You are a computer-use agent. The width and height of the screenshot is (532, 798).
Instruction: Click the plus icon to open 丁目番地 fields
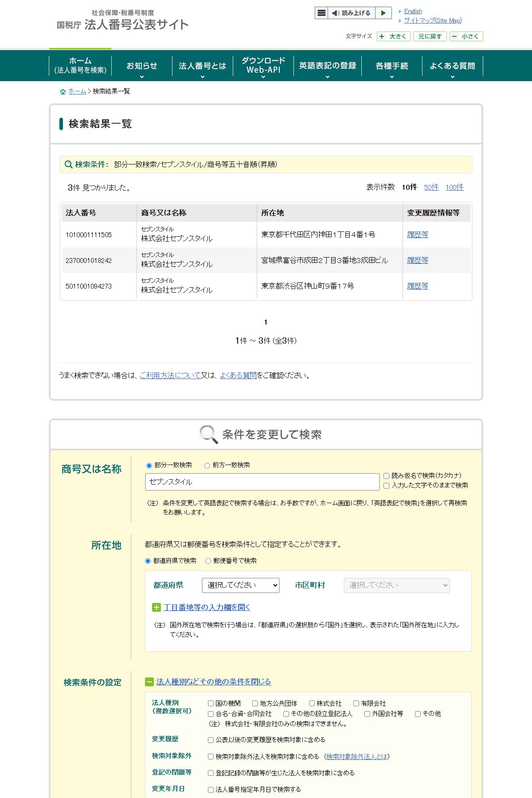coord(156,607)
